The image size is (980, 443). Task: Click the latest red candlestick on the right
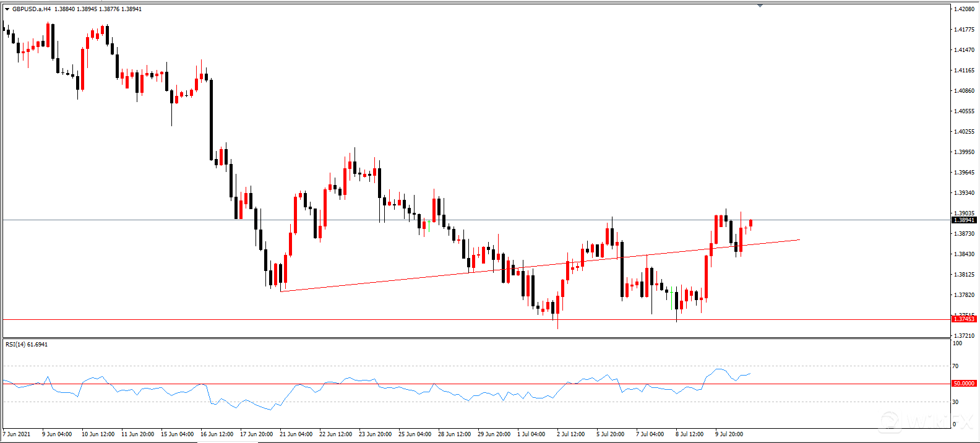coord(750,223)
